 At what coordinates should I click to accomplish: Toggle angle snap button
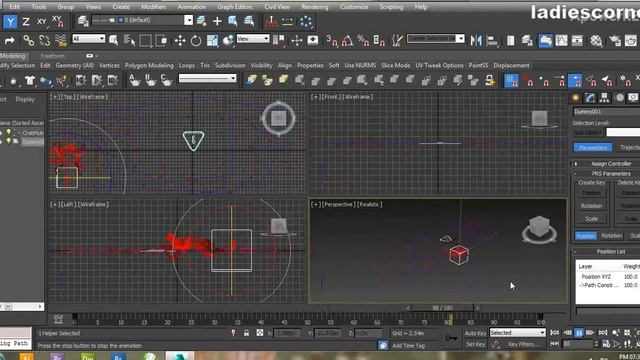click(x=347, y=40)
